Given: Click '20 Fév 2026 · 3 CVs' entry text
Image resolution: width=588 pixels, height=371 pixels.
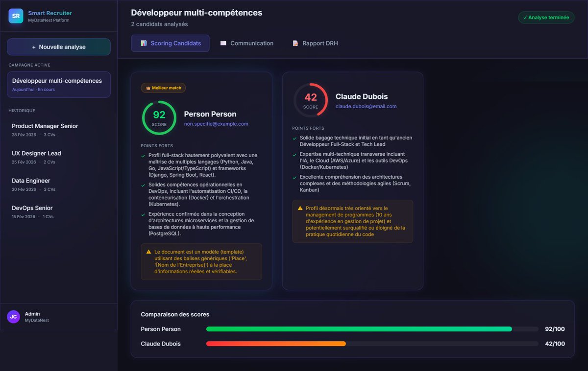Looking at the screenshot, I should (x=33, y=189).
